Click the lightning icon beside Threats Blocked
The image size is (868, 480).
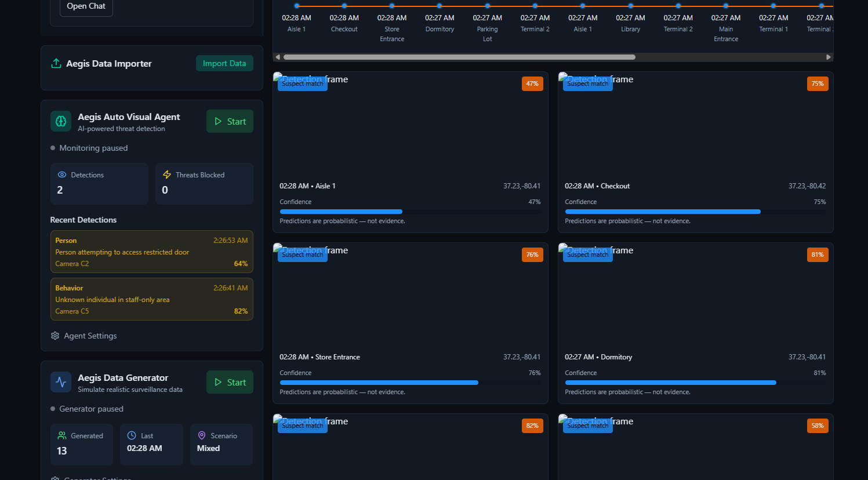click(167, 174)
